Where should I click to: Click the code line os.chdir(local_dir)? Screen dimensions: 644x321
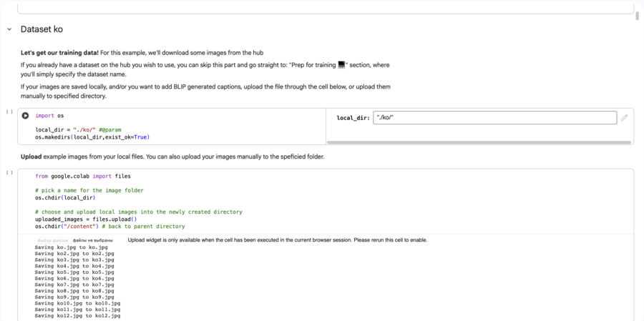65,197
